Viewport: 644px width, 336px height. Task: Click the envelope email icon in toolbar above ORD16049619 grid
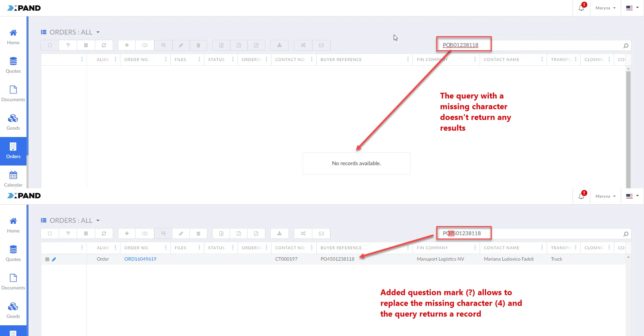(321, 233)
